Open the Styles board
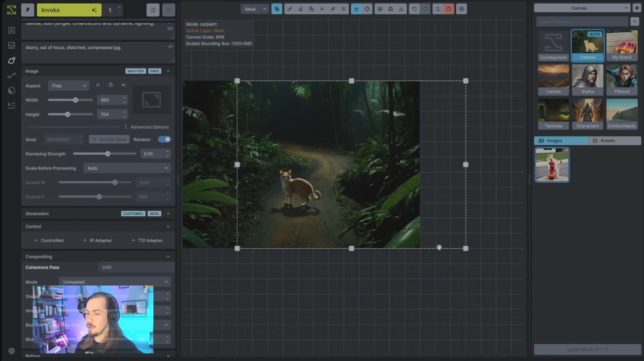Screen dimensions: 644x361 (x=587, y=80)
